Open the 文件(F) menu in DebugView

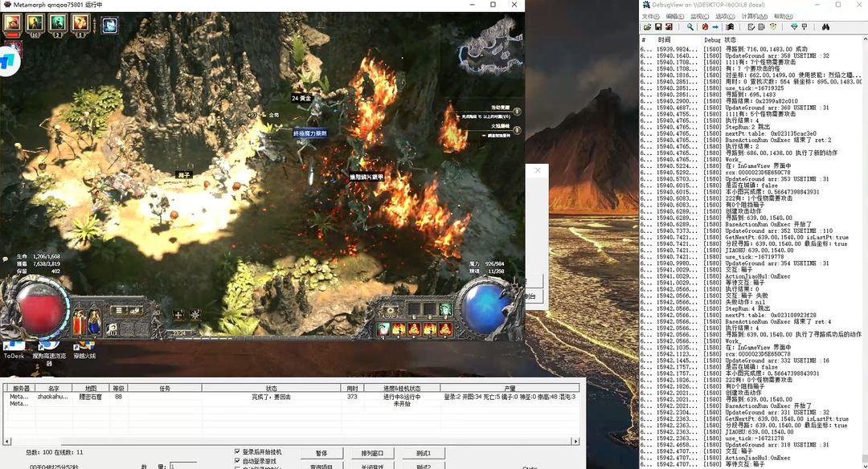[x=651, y=17]
